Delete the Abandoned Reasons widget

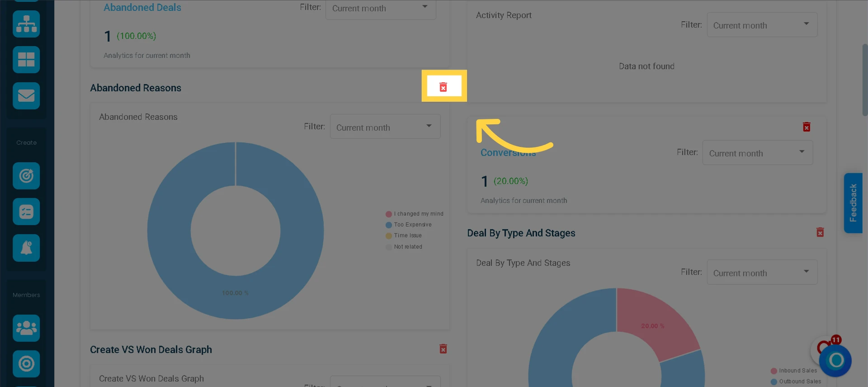[x=443, y=87]
